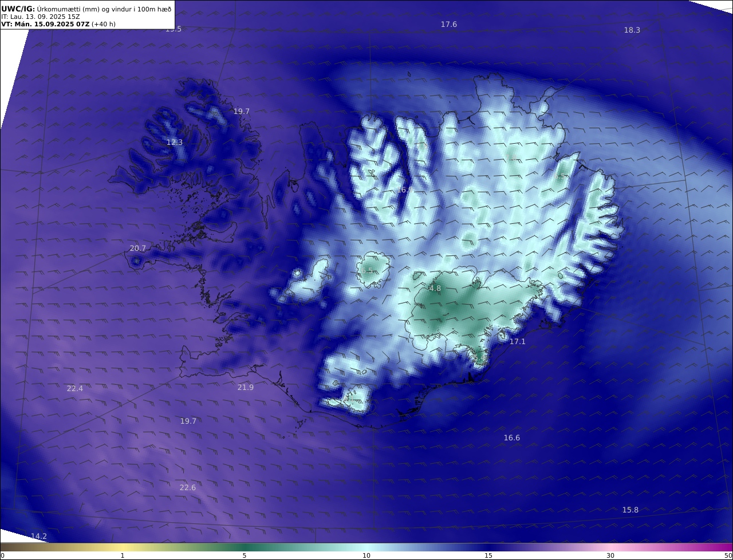Click the valid time 'VT: Mán. 15.09.2025 07Z'
Screen dimensions: 733x560
(45, 25)
